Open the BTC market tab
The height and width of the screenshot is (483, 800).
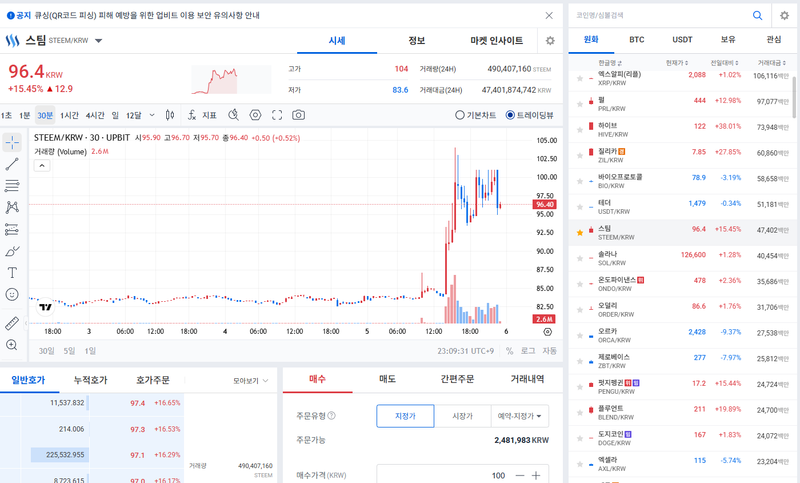637,40
